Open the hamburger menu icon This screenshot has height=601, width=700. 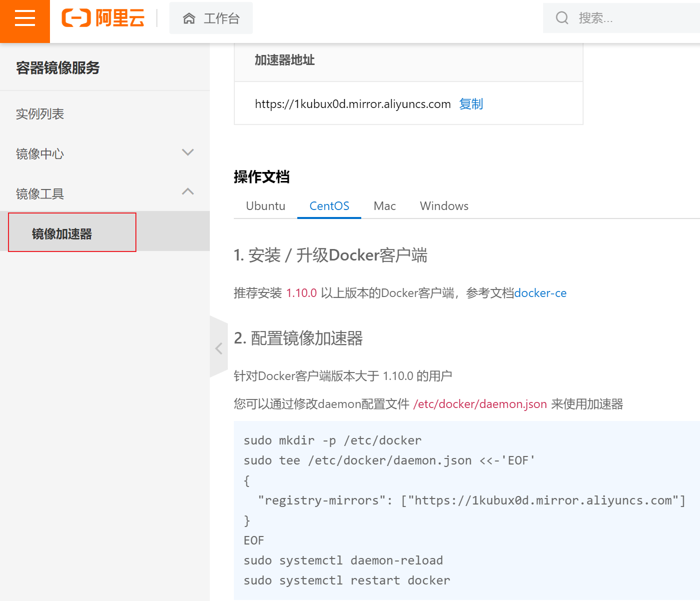click(25, 18)
